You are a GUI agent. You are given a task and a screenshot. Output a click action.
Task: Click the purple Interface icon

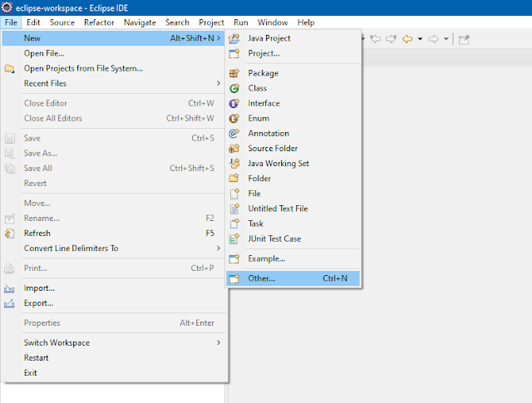point(234,103)
